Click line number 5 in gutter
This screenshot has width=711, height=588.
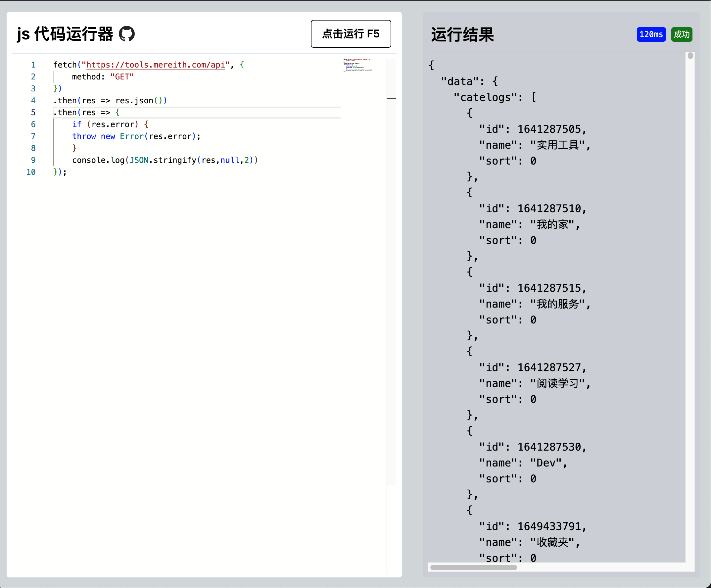[33, 113]
